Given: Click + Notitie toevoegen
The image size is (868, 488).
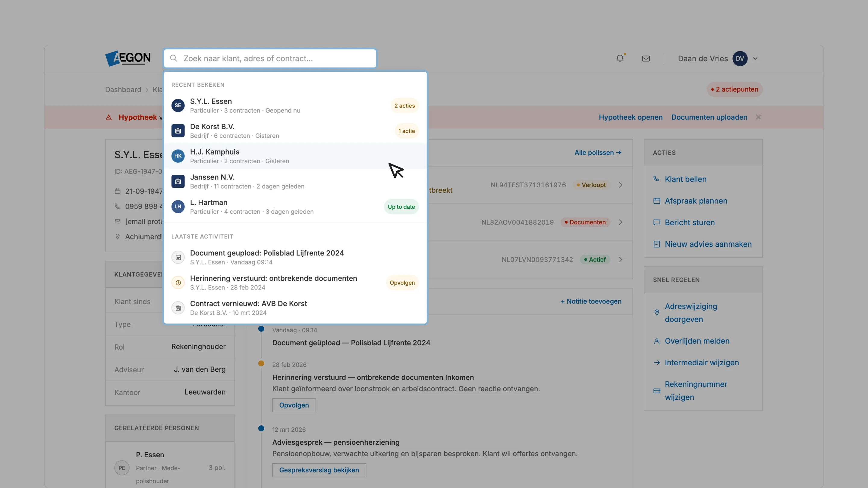Looking at the screenshot, I should click(x=591, y=302).
